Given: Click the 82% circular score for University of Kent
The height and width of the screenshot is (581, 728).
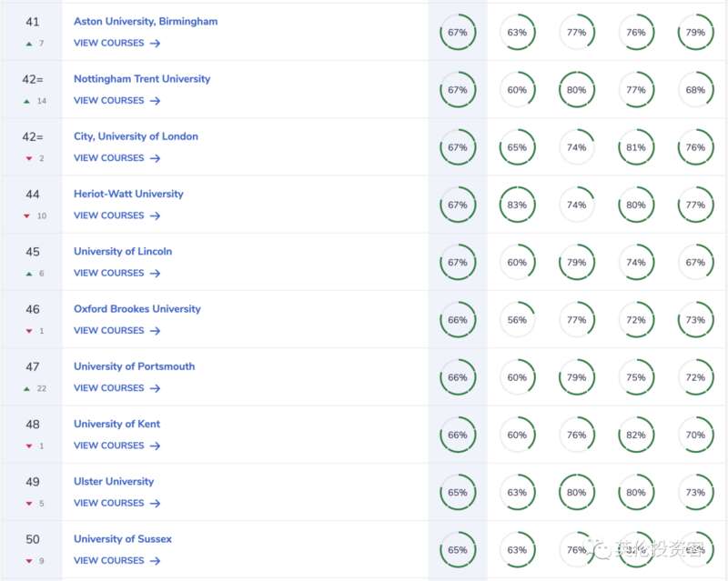Looking at the screenshot, I should (636, 435).
